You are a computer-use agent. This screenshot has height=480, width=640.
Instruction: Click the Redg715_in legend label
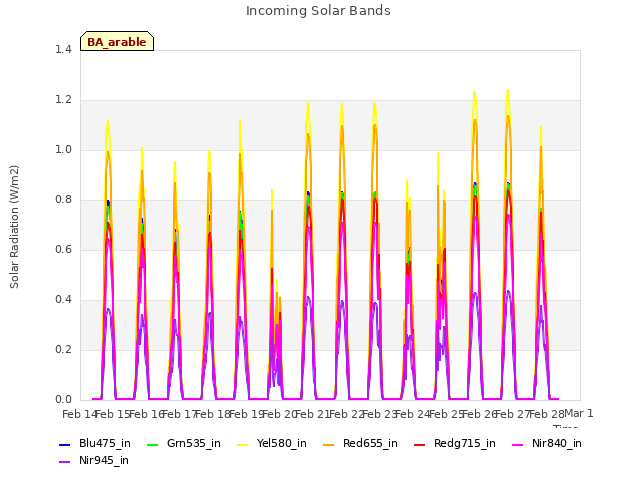pyautogui.click(x=464, y=443)
